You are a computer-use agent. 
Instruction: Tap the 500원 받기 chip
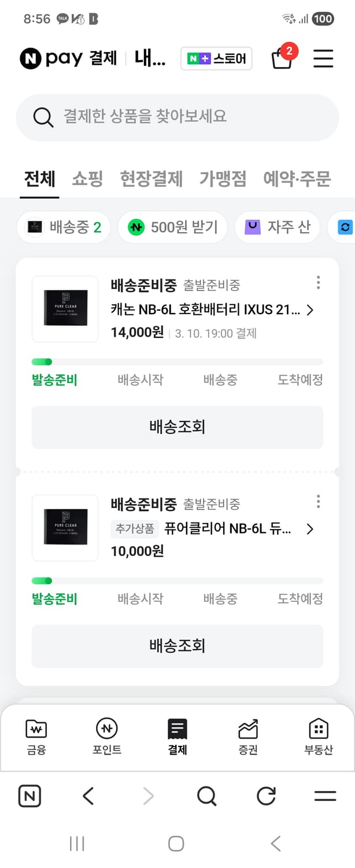click(x=173, y=227)
